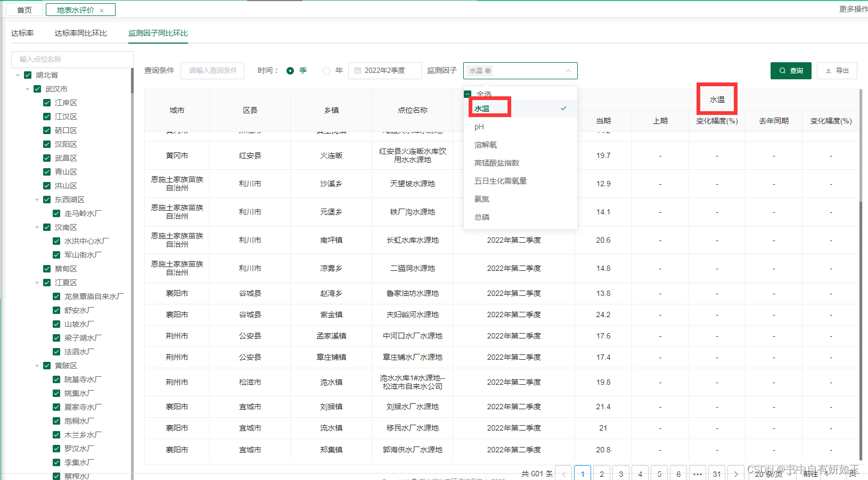Image resolution: width=868 pixels, height=480 pixels.
Task: Uncheck the 硚口区 checkbox
Action: 47,130
